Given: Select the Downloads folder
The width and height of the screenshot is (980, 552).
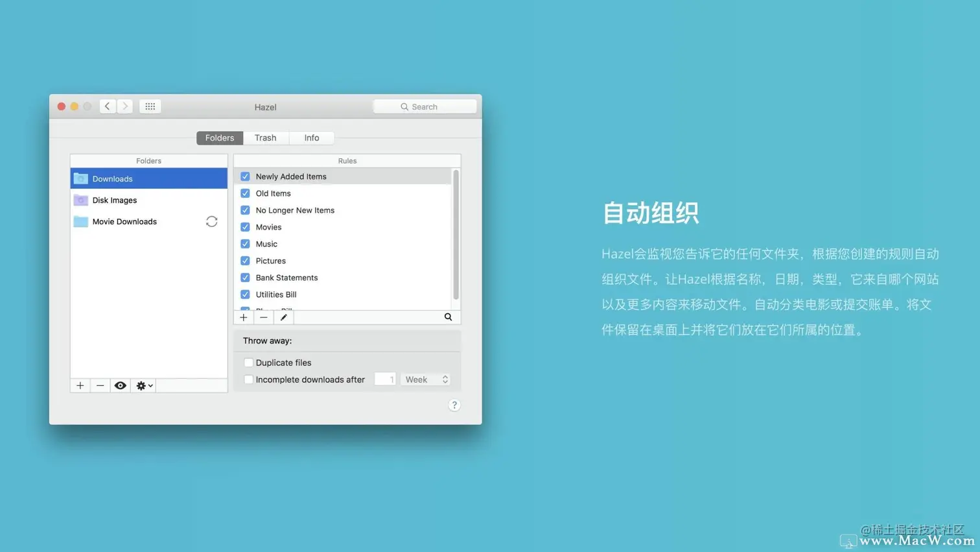Looking at the screenshot, I should pyautogui.click(x=148, y=178).
